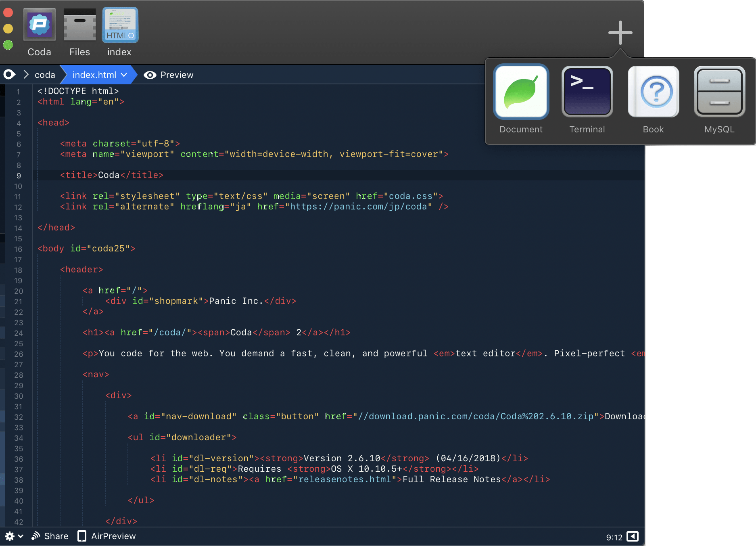Click the meta charset="utf-8" line
The width and height of the screenshot is (756, 546).
120,144
